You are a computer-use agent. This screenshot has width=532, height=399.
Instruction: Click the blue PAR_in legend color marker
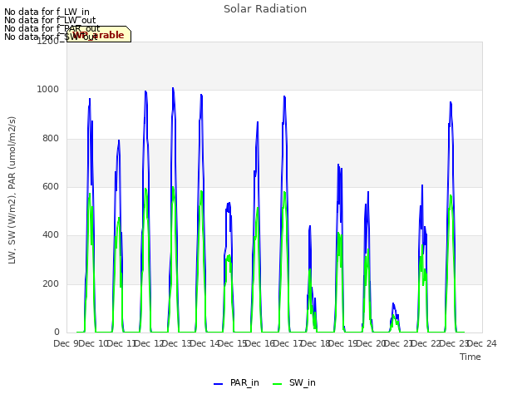tap(218, 384)
